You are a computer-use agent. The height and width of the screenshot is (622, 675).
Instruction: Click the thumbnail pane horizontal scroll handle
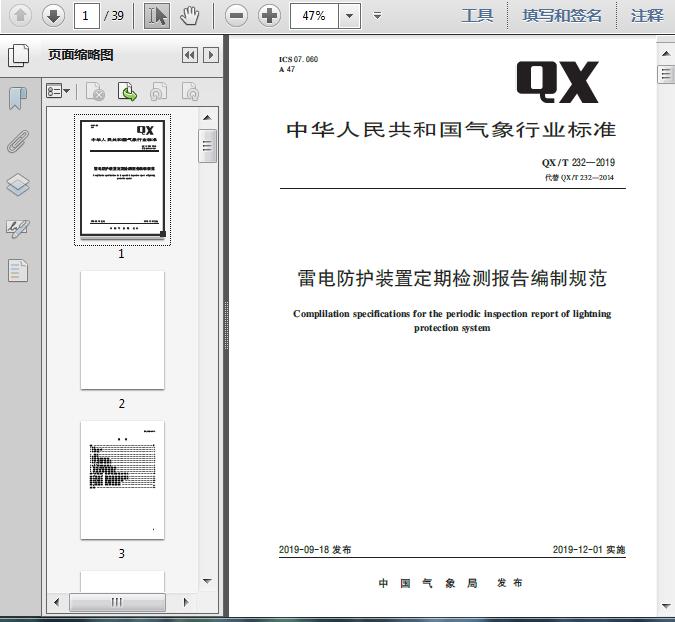(117, 602)
